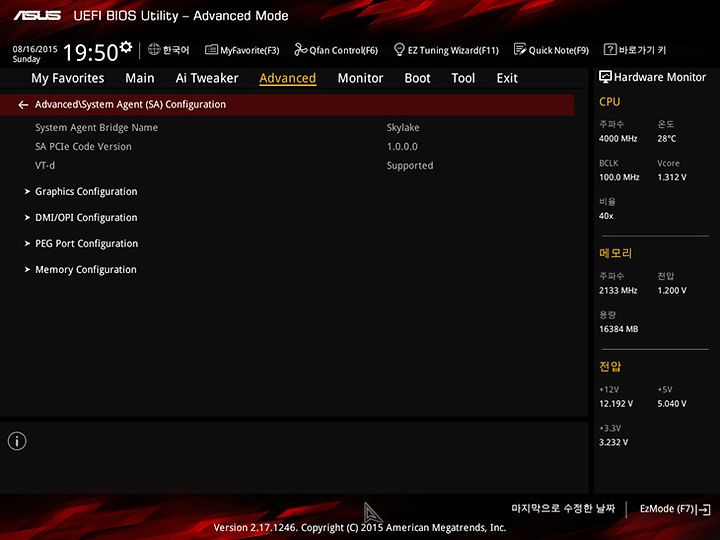Click the Qfan fan icon

tap(300, 49)
